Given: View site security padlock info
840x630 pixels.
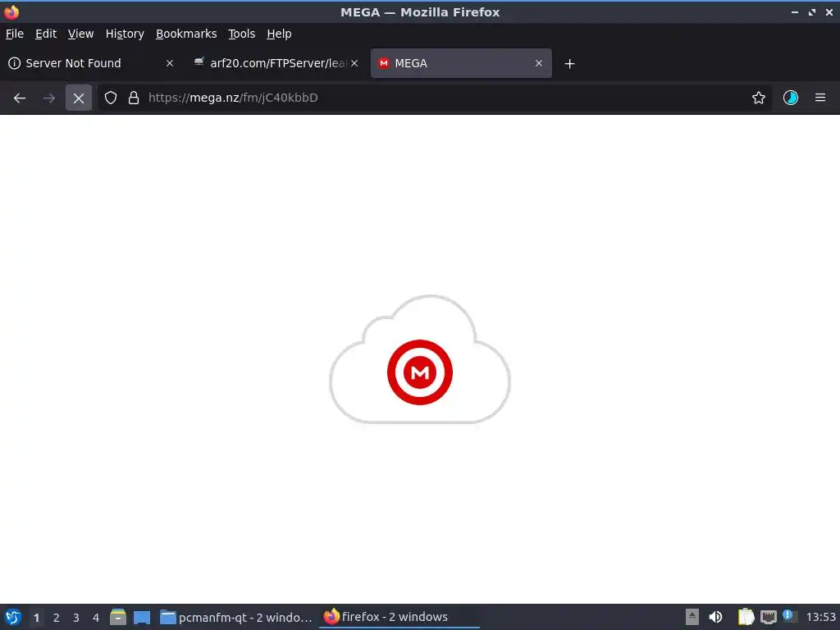Looking at the screenshot, I should [x=134, y=98].
